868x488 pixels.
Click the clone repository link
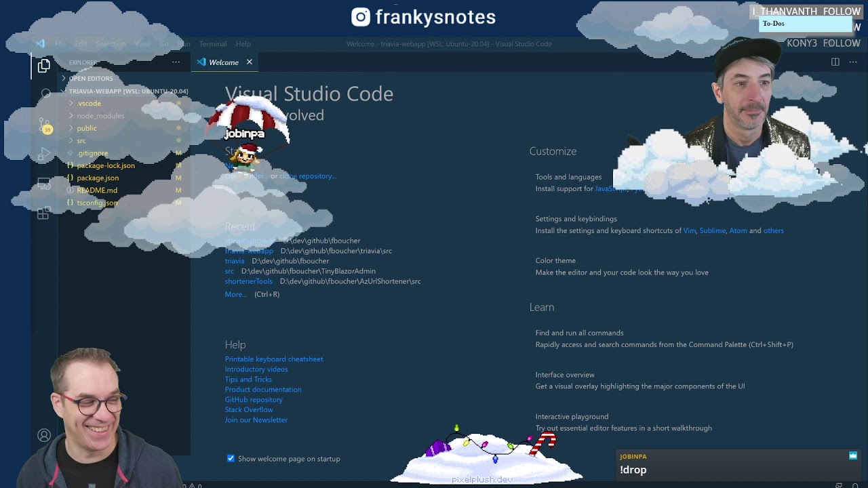pyautogui.click(x=308, y=176)
